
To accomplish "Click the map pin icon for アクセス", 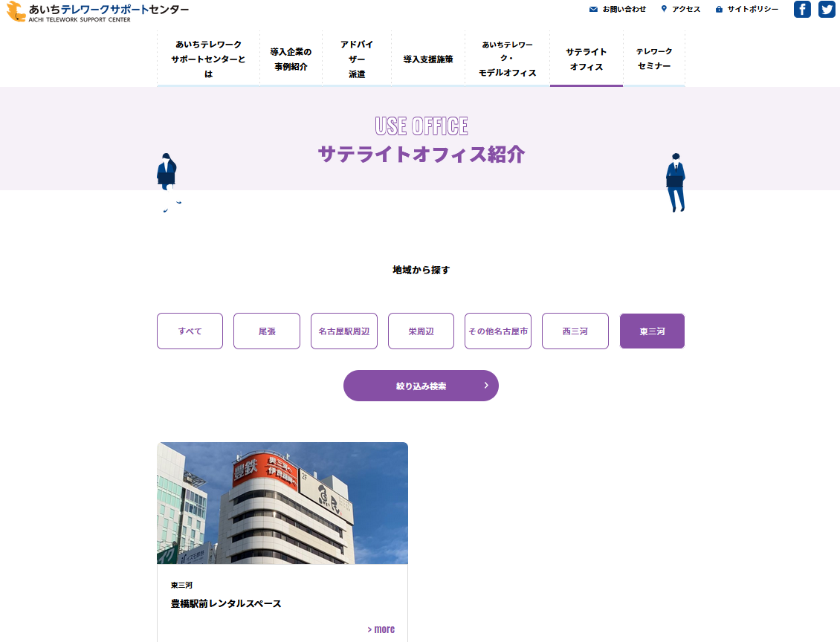I will click(664, 9).
